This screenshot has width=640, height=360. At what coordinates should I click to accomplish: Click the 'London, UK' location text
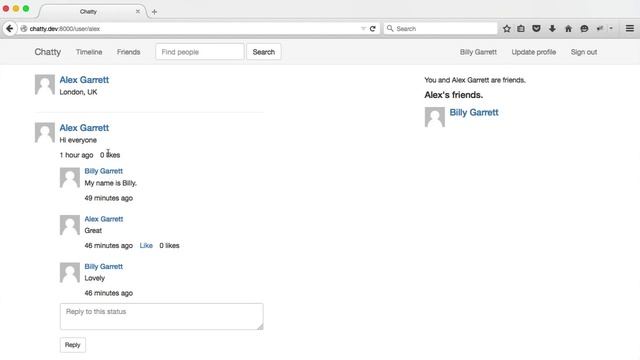[x=78, y=92]
